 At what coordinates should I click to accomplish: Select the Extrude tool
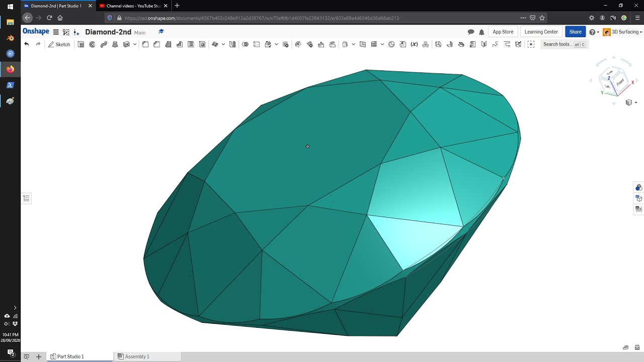pyautogui.click(x=80, y=44)
